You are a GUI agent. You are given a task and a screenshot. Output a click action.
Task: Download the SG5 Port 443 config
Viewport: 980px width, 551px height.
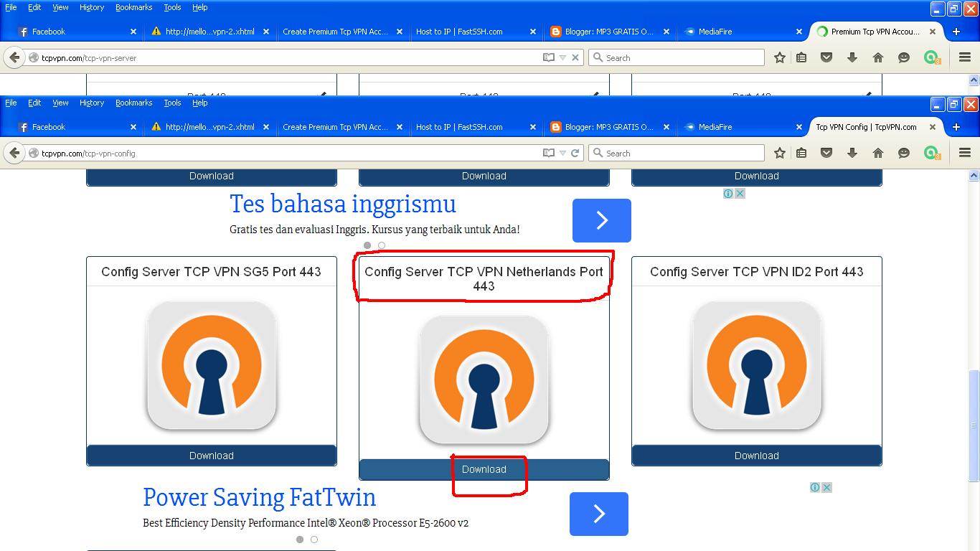(212, 456)
